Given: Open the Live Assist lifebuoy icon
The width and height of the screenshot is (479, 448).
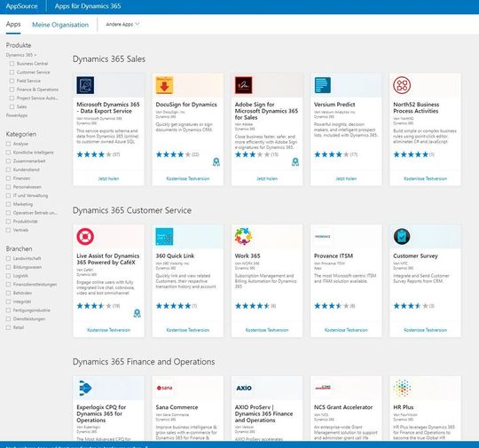Looking at the screenshot, I should pyautogui.click(x=85, y=237).
